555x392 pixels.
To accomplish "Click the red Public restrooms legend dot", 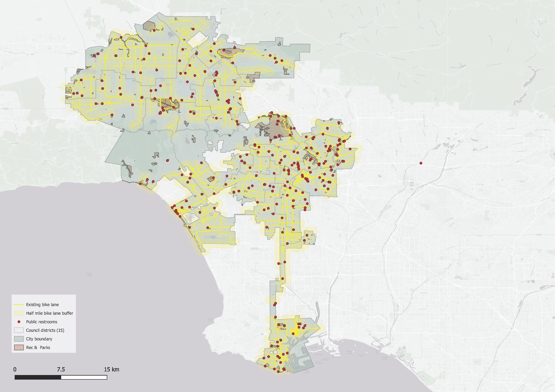I will (x=19, y=322).
